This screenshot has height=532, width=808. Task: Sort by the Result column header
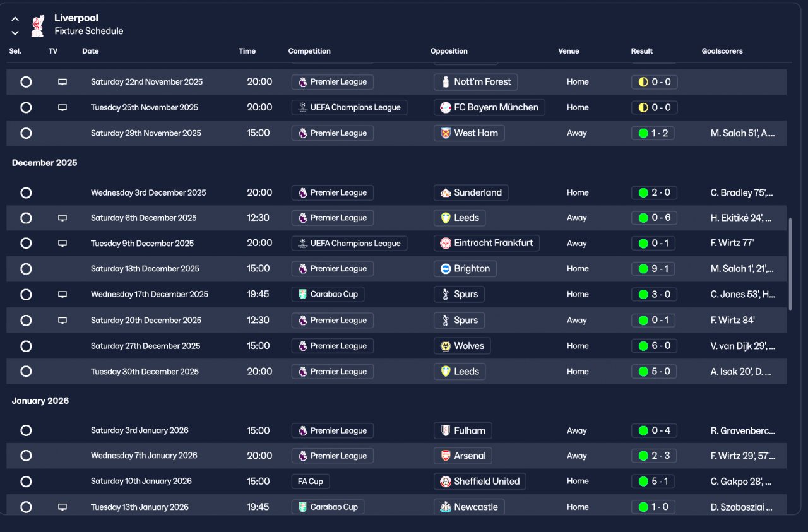642,51
